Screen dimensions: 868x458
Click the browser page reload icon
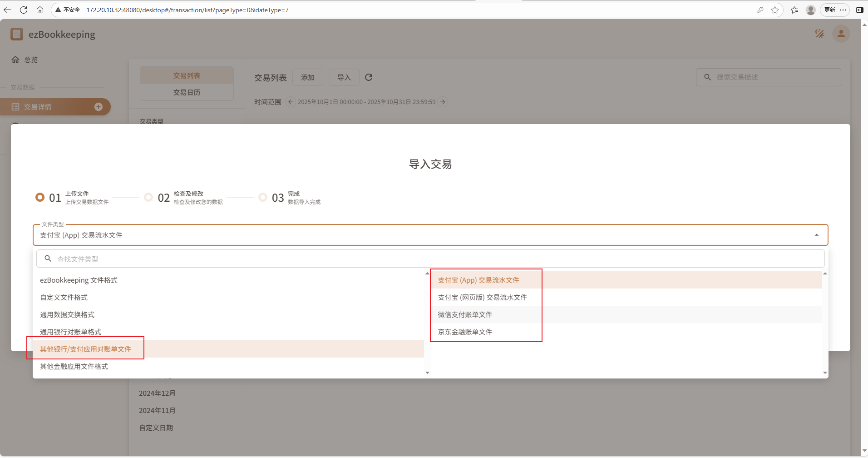pyautogui.click(x=24, y=10)
